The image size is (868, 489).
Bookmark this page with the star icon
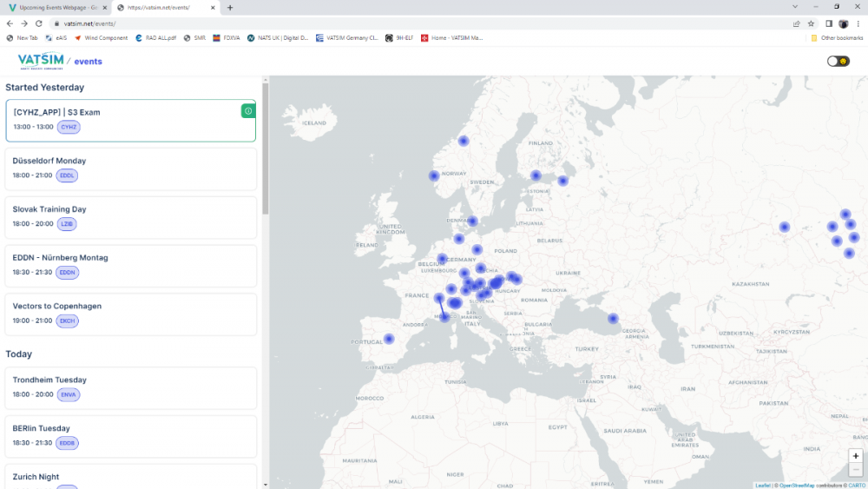click(x=812, y=23)
